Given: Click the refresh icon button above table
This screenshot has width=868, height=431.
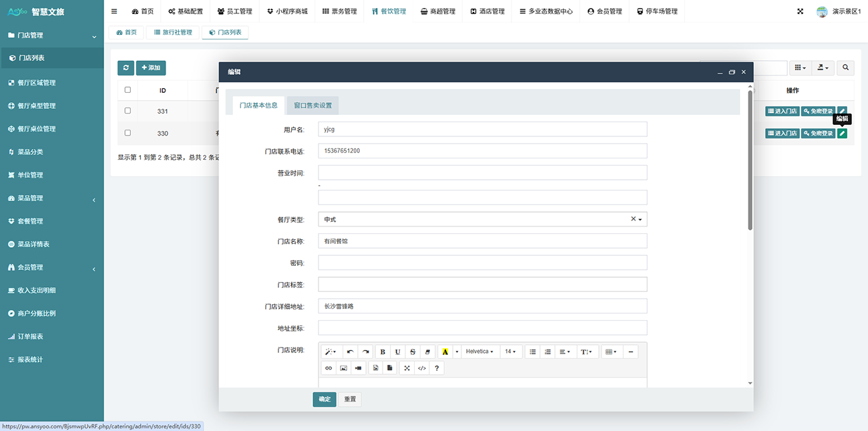Looking at the screenshot, I should click(126, 67).
